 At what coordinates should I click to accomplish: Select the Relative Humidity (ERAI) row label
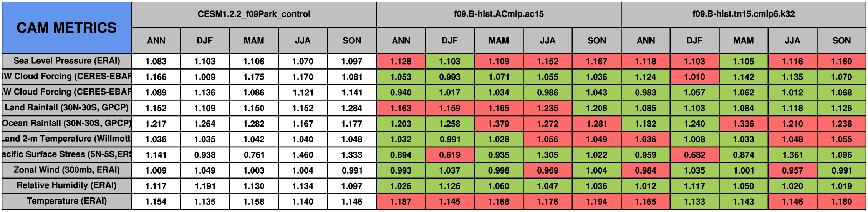(x=66, y=185)
